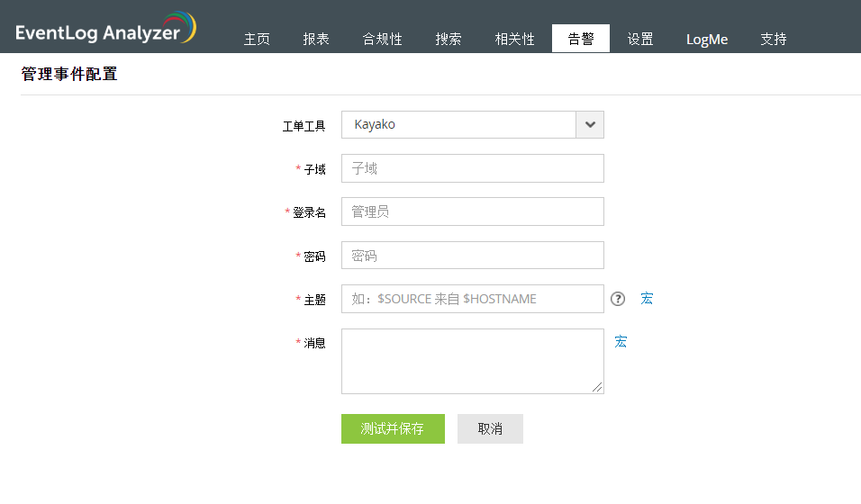Viewport: 861px width, 504px height.
Task: Open the 搜索 tab
Action: (449, 40)
